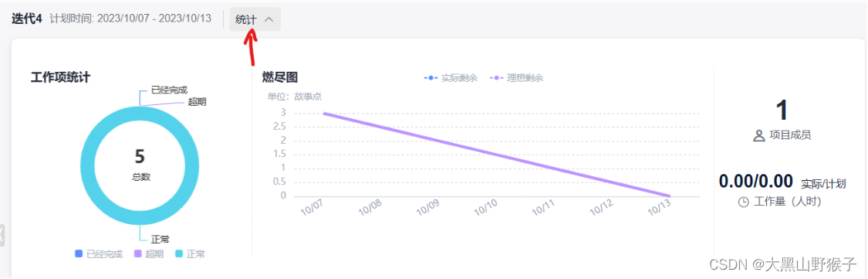Click the 正常 callout label below donut

coord(160,239)
